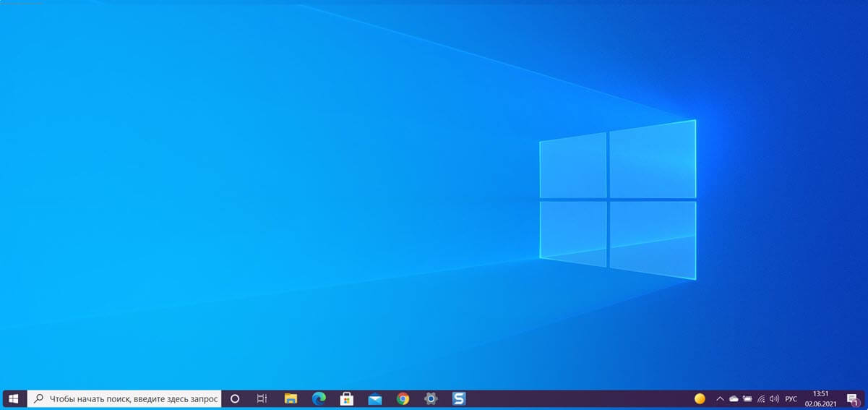
Task: Open OneDrive cloud tray icon
Action: coord(734,398)
